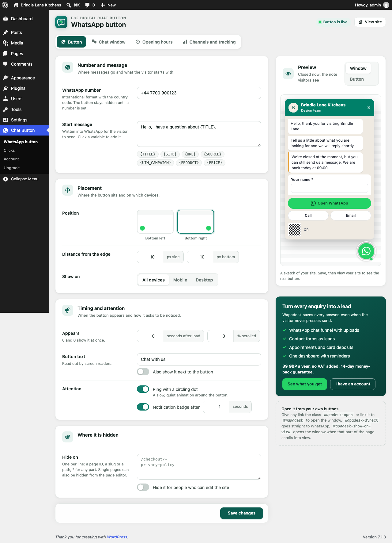Click the floating WhatsApp button in preview

pos(366,251)
